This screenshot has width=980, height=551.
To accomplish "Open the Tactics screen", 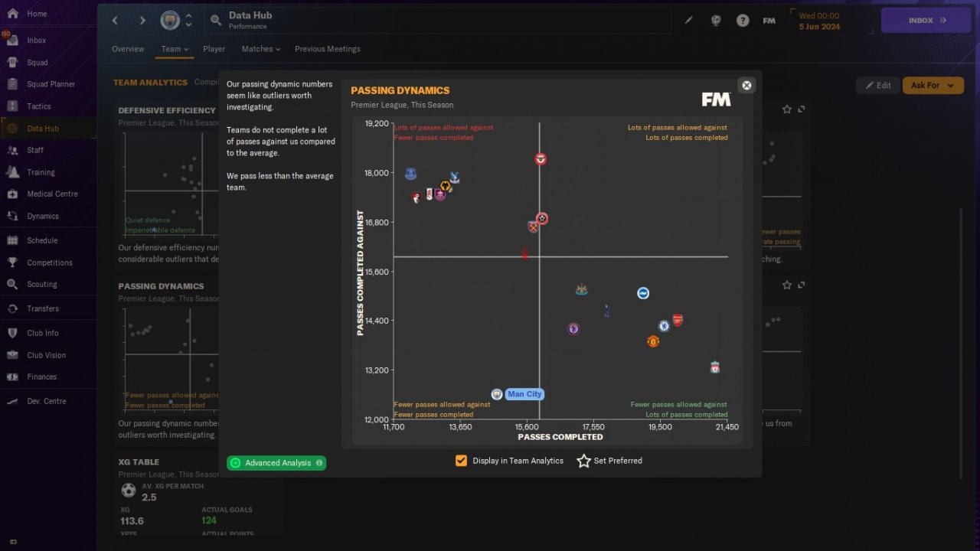I will pos(38,106).
